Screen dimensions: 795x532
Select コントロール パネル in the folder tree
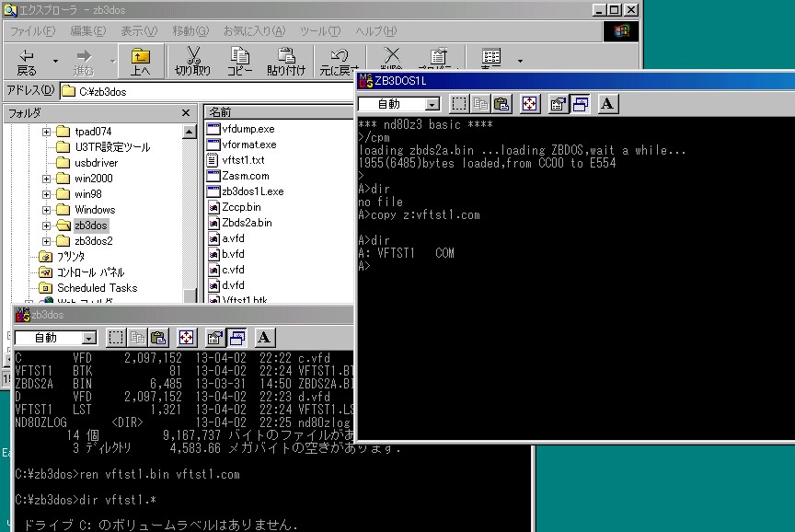tap(91, 272)
